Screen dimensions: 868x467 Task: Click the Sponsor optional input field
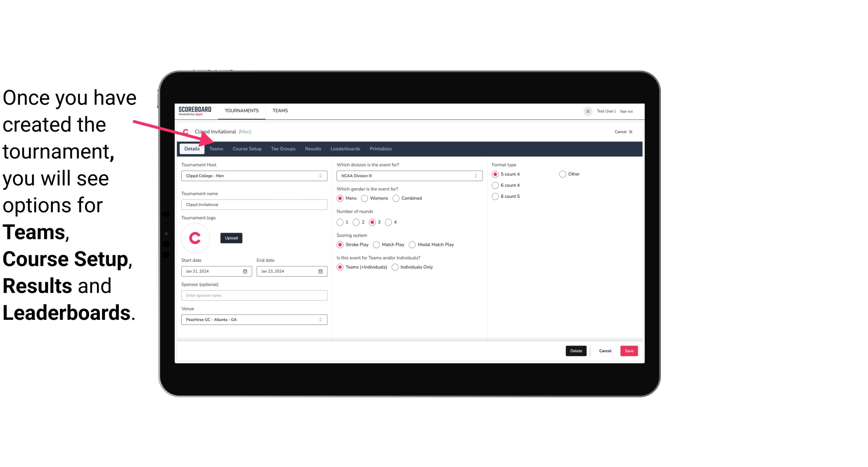click(254, 295)
